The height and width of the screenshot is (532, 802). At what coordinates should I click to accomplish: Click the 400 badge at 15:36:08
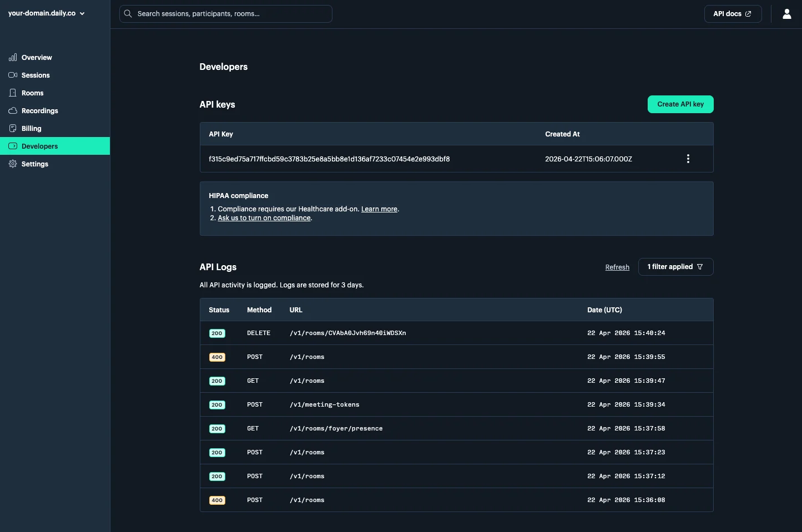(x=217, y=500)
